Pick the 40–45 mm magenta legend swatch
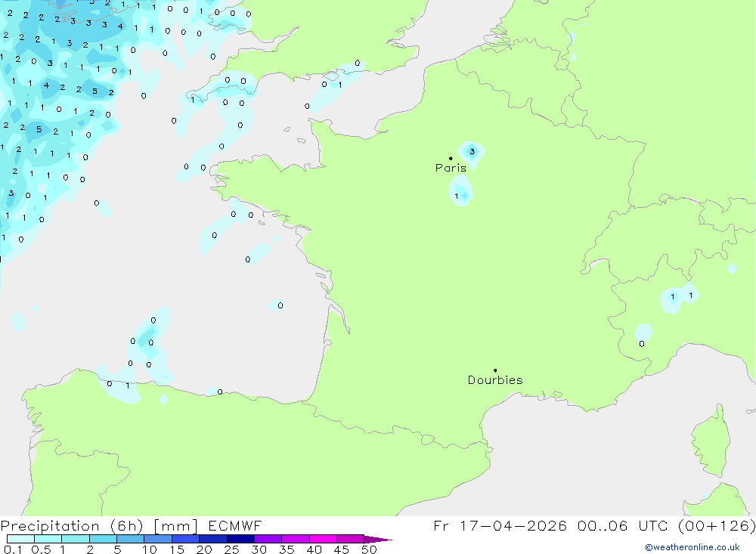This screenshot has width=756, height=554. (x=323, y=539)
